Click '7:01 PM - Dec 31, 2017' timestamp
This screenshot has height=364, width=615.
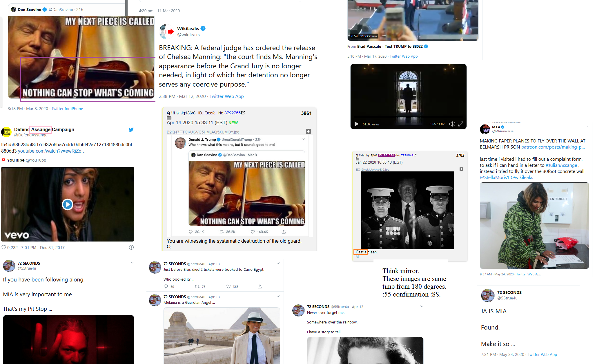(x=43, y=248)
